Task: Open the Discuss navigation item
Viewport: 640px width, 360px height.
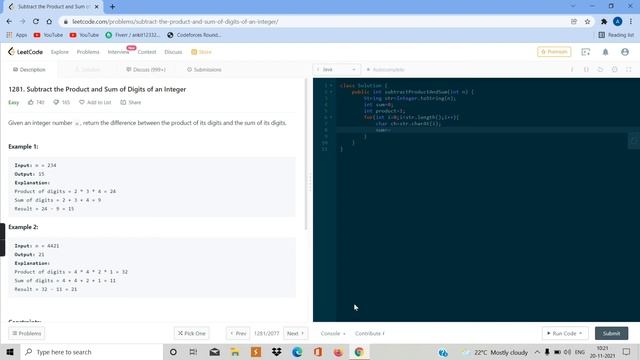Action: point(173,52)
